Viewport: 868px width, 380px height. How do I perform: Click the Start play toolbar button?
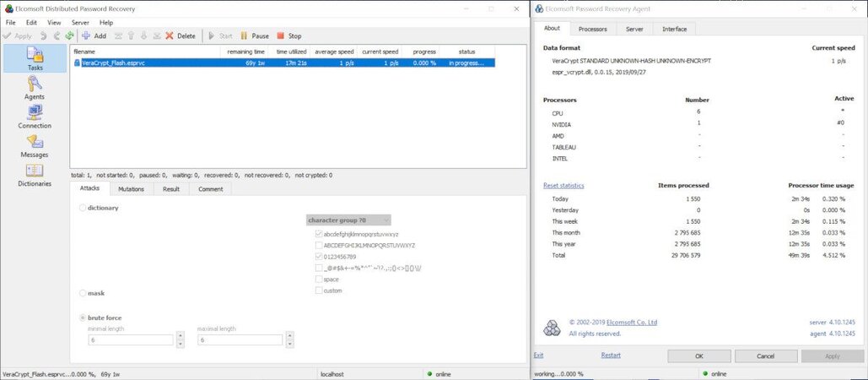click(x=220, y=36)
